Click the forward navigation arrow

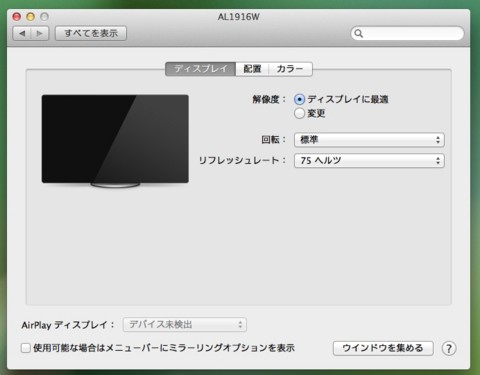(40, 33)
